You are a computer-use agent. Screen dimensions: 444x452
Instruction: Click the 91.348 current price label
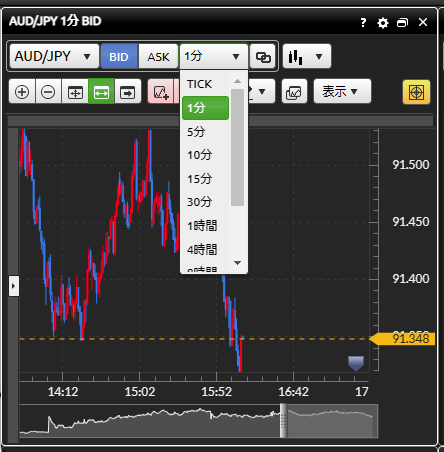click(403, 339)
